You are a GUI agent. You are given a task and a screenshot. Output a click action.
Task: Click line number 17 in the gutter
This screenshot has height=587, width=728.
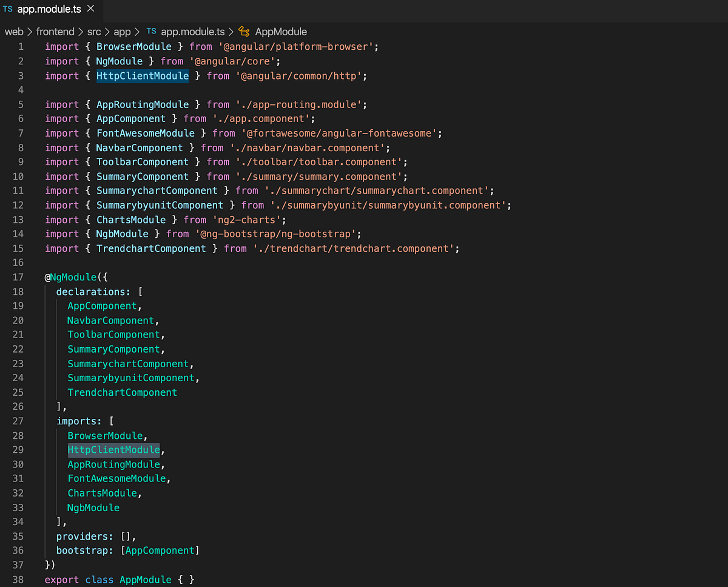click(18, 277)
